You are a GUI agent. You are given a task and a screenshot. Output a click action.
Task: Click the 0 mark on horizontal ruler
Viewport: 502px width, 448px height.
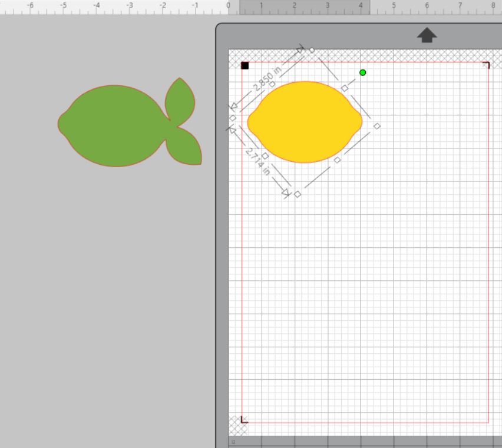[x=229, y=5]
